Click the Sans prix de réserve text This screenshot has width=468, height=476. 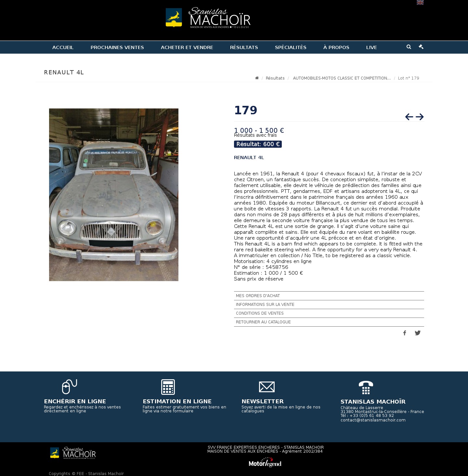pyautogui.click(x=259, y=279)
